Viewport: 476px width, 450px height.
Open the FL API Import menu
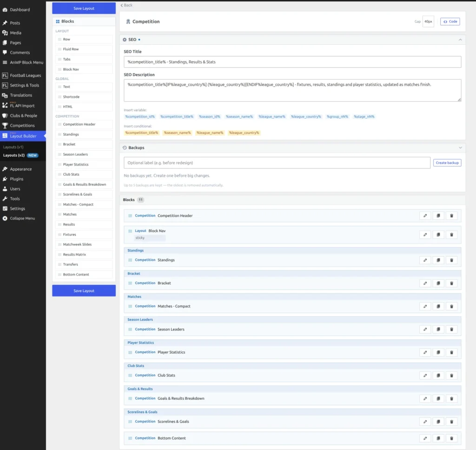coord(23,106)
